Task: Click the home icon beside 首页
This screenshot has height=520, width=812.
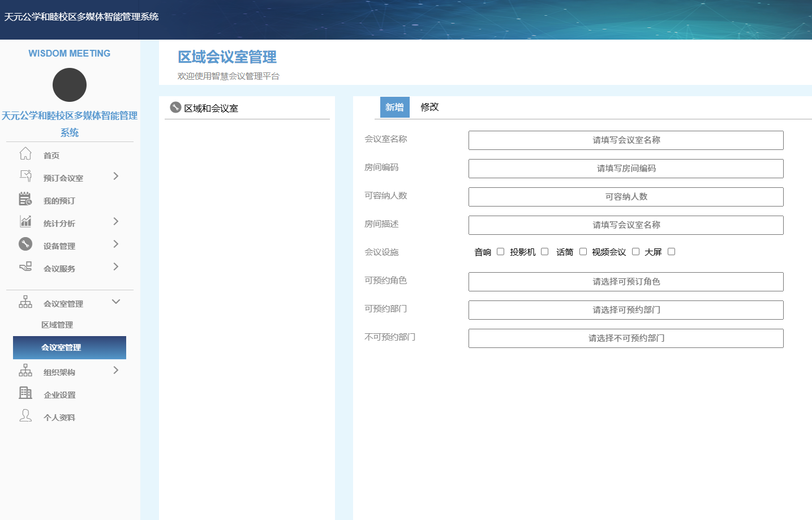Action: coord(25,154)
